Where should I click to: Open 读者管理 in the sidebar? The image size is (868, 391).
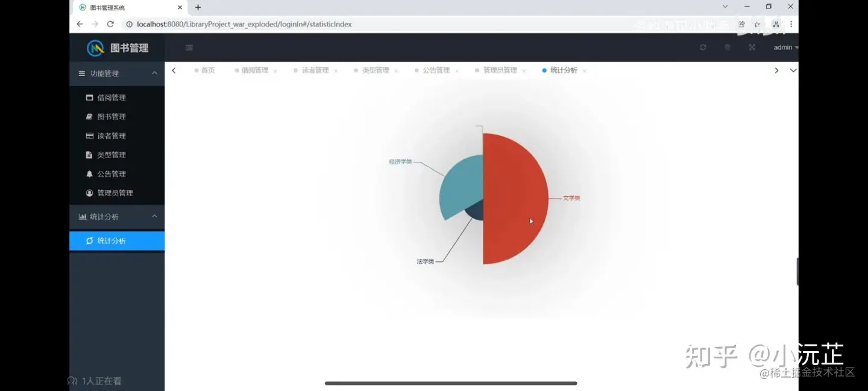pyautogui.click(x=117, y=136)
